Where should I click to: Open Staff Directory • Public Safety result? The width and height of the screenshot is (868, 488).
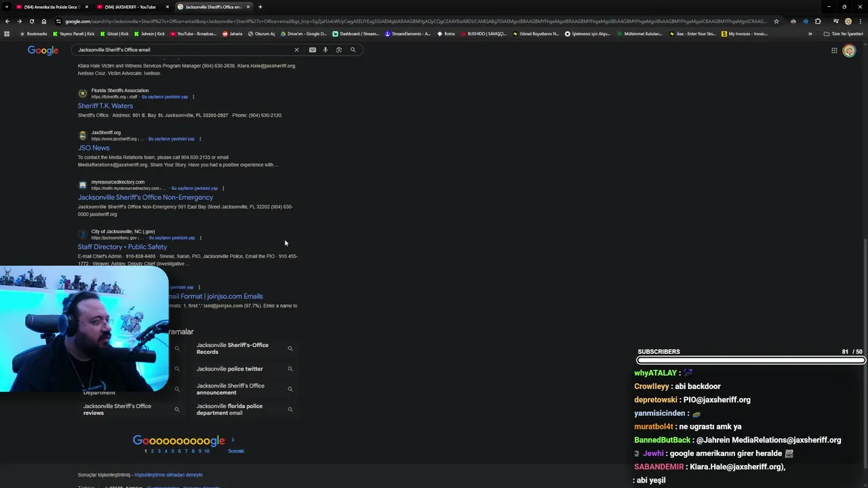[122, 247]
